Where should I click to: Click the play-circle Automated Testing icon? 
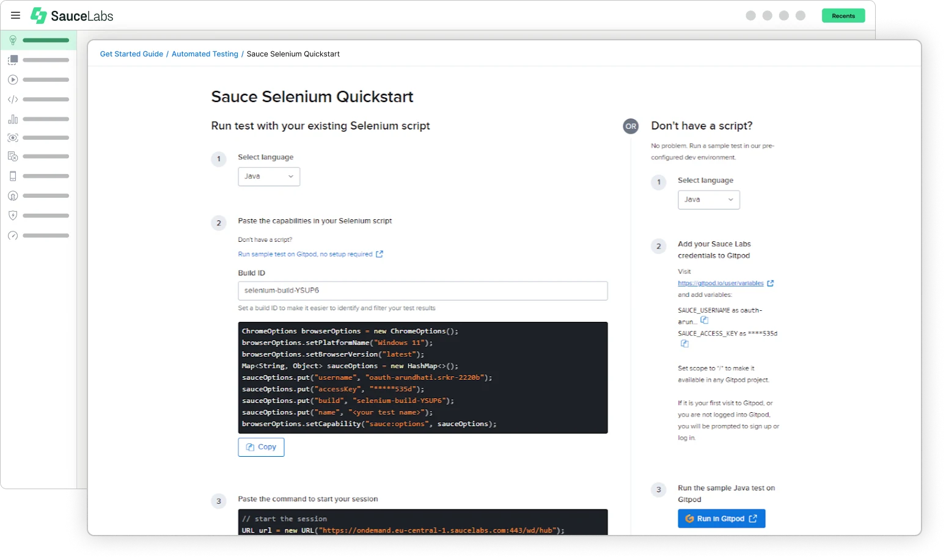click(13, 79)
